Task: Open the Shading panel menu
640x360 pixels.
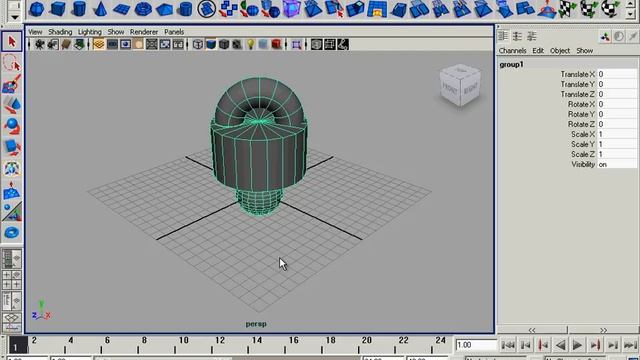Action: pyautogui.click(x=60, y=32)
